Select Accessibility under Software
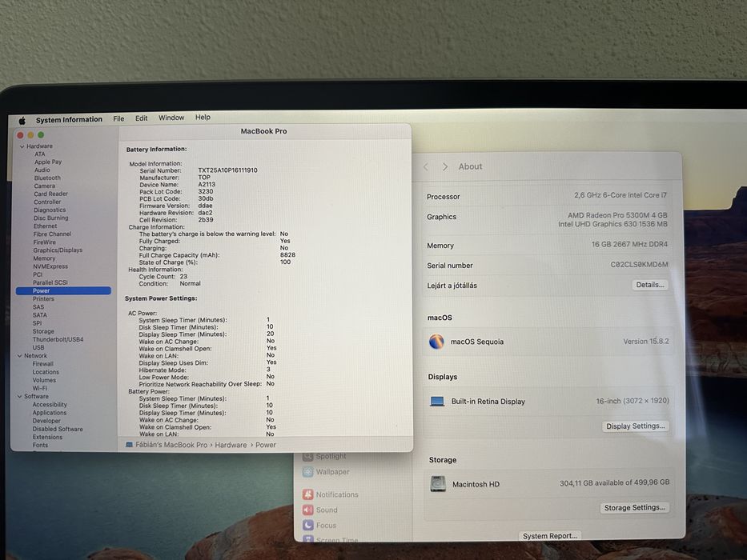The image size is (747, 560). coord(50,405)
